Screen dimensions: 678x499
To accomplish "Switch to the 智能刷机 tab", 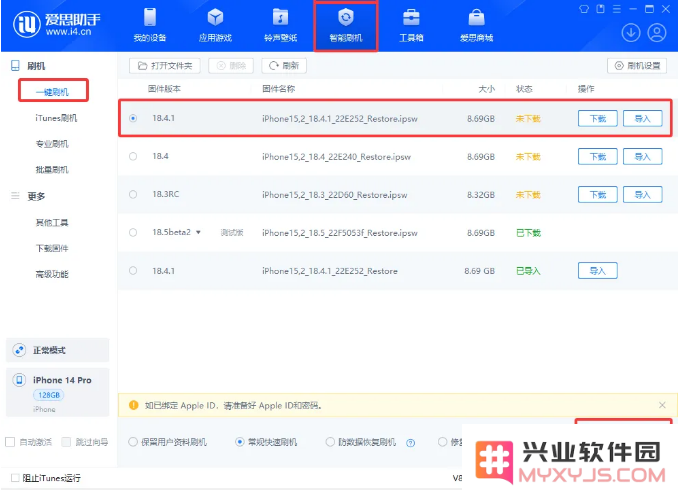I will [346, 27].
